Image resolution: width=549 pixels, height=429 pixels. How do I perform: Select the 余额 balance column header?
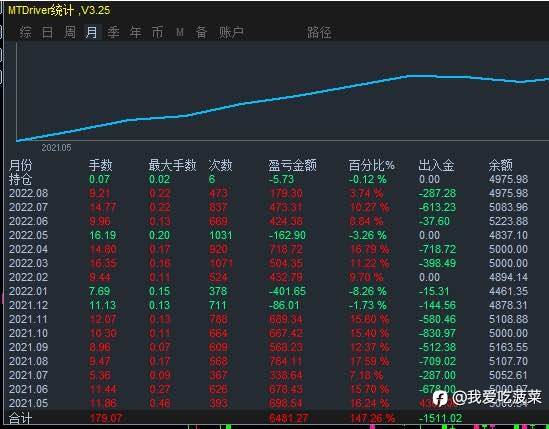point(501,165)
